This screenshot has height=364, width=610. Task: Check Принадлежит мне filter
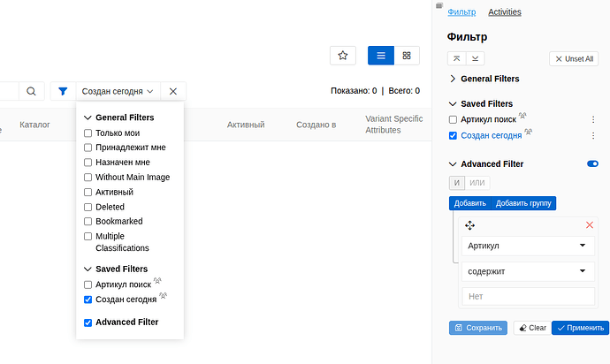(x=88, y=148)
